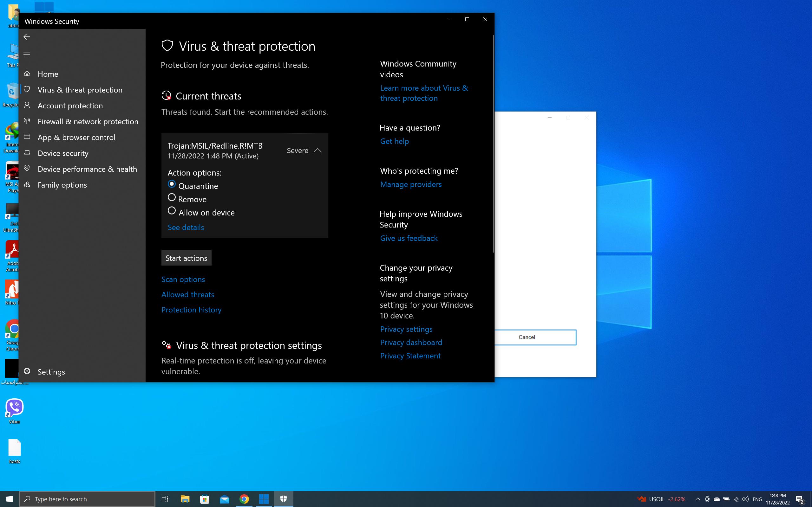Click the Family options people icon
The width and height of the screenshot is (812, 507).
click(x=27, y=184)
